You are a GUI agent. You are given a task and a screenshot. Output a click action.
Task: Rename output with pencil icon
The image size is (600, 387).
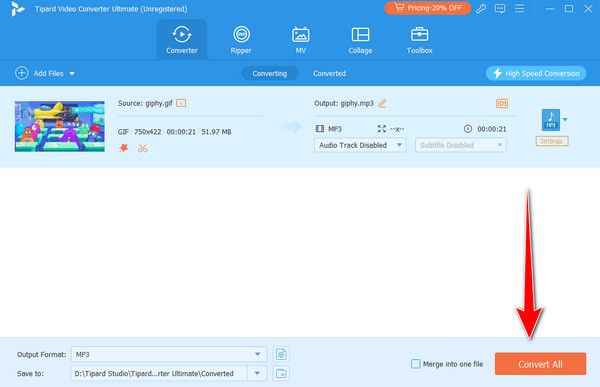click(x=382, y=103)
